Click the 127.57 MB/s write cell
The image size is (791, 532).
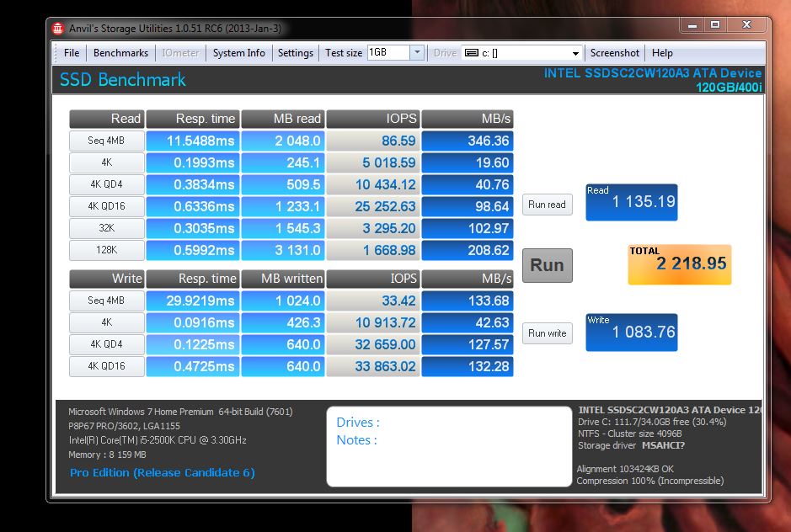(x=468, y=344)
